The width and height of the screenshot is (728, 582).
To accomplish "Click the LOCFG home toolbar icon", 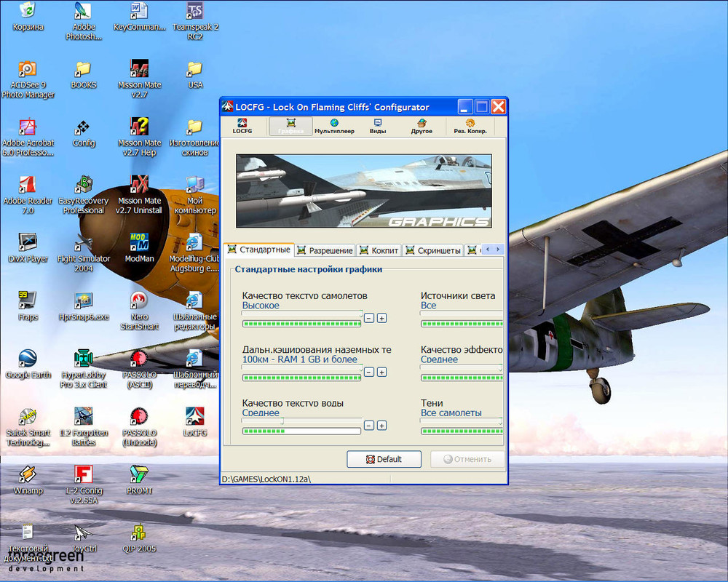I will click(242, 126).
